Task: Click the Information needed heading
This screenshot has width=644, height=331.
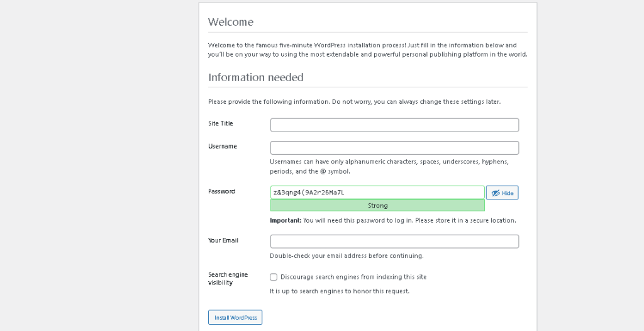Action: [x=255, y=77]
